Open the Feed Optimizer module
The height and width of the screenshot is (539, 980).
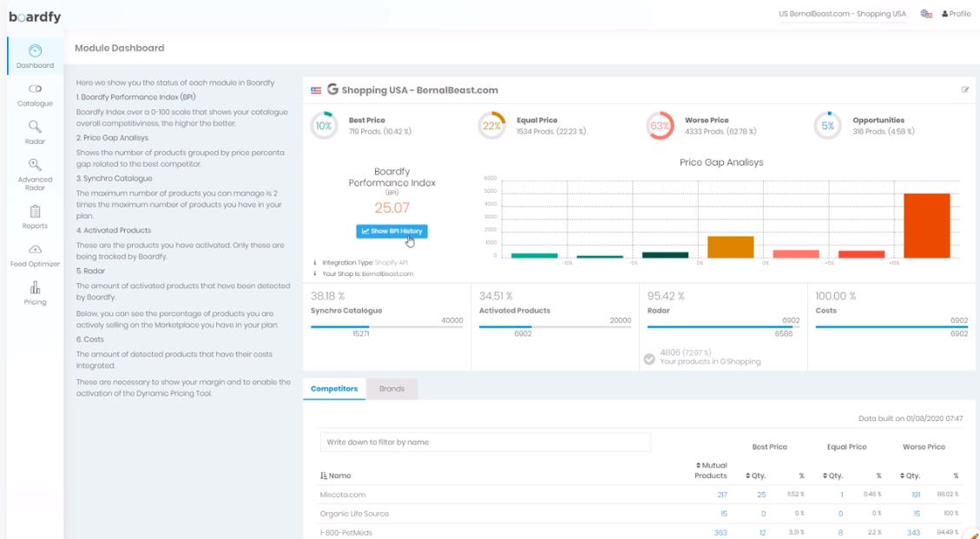click(35, 256)
